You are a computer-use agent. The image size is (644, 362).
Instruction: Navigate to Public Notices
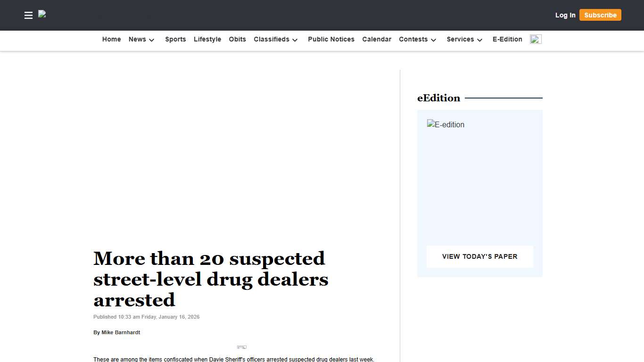tap(331, 40)
